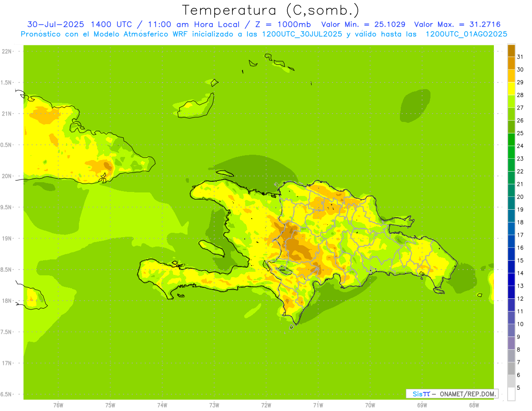This screenshot has height=411, width=532.
Task: Click the '20N' latitude label
Action: 7,176
